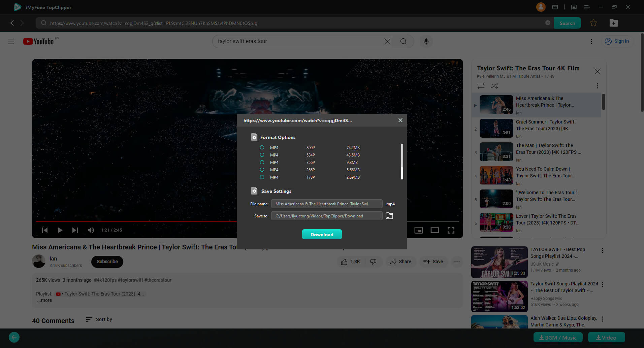Enter full screen video mode

point(451,230)
